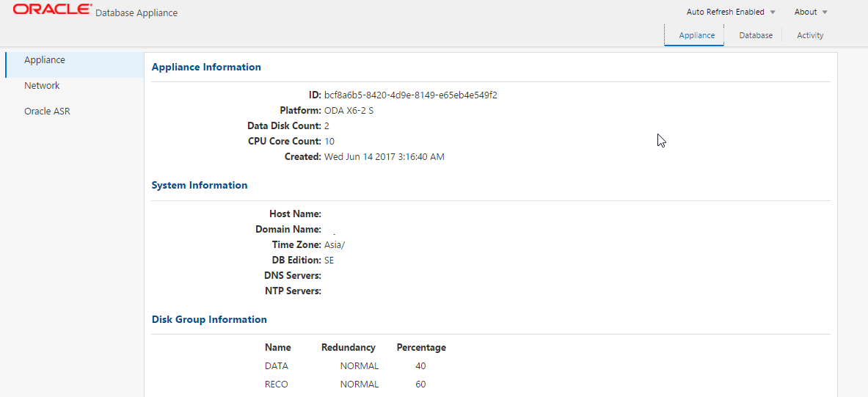Click NORMAL redundancy in DATA row
Screen dimensions: 868x397
[x=360, y=366]
